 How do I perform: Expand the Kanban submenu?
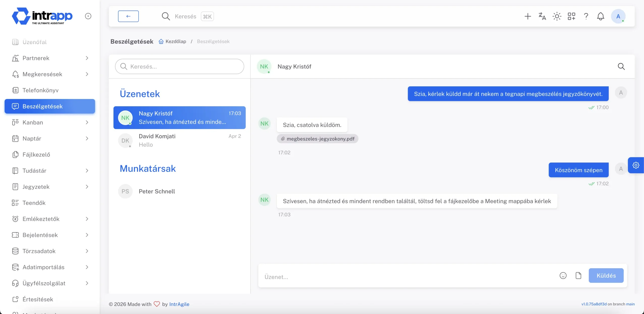click(87, 122)
